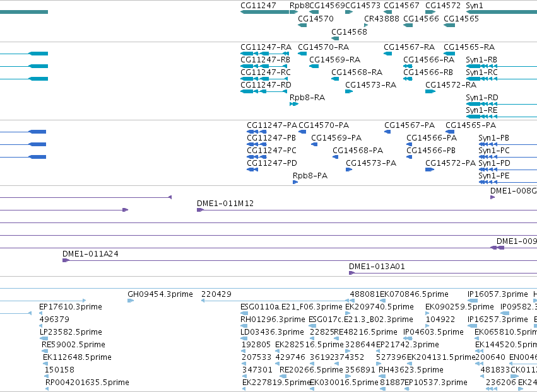Select BAC clone DME1-013A01
Image resolution: width=537 pixels, height=392 pixels.
click(377, 267)
